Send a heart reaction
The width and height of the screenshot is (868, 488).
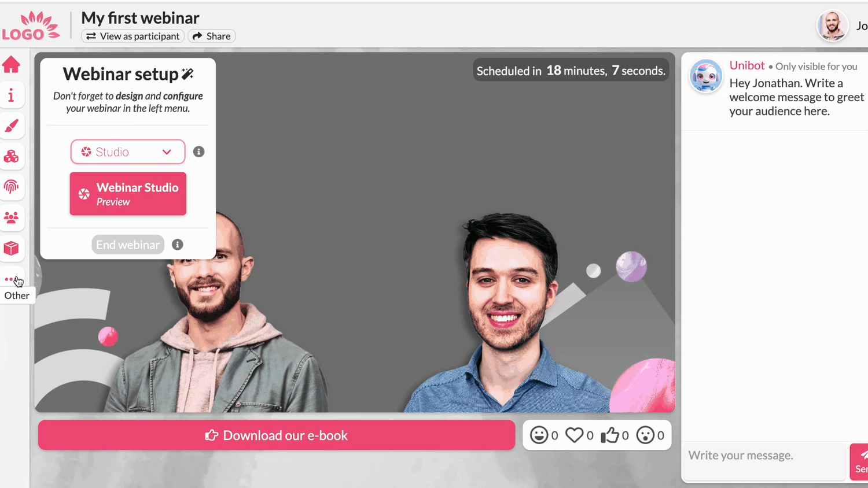(575, 435)
